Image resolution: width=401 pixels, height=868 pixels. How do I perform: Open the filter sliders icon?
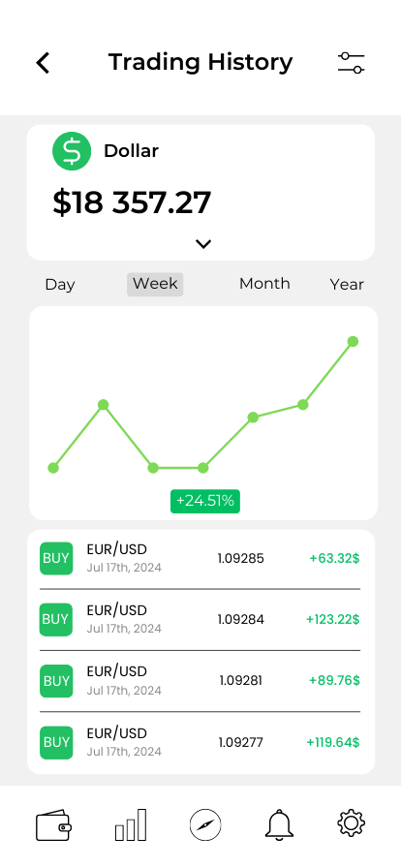click(352, 63)
